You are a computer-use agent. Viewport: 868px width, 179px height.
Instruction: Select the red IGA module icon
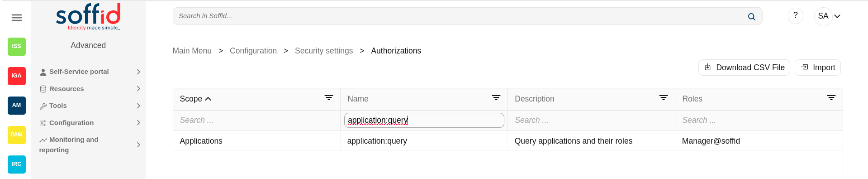click(x=17, y=76)
